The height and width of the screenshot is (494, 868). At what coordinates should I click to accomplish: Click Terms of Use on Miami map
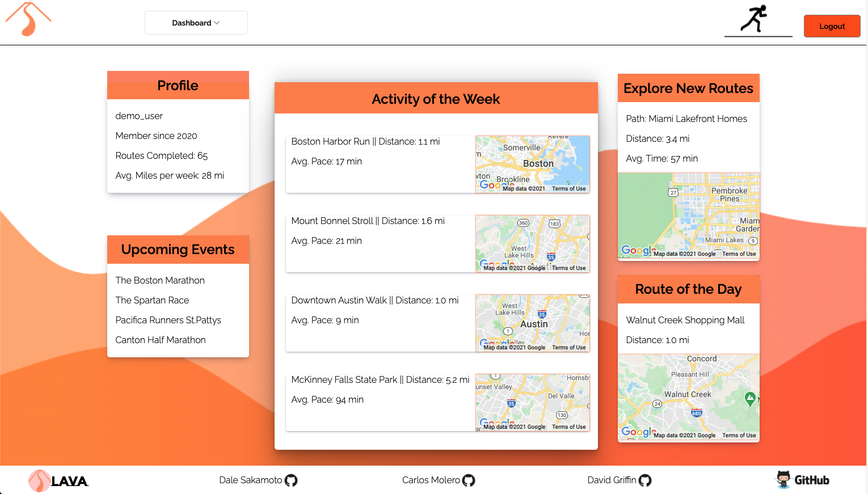point(739,254)
